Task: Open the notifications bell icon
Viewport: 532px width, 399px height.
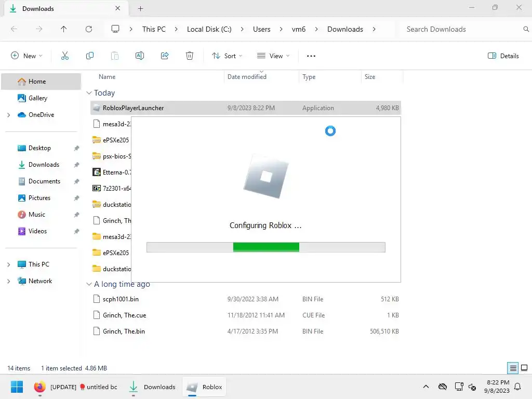Action: [518, 387]
